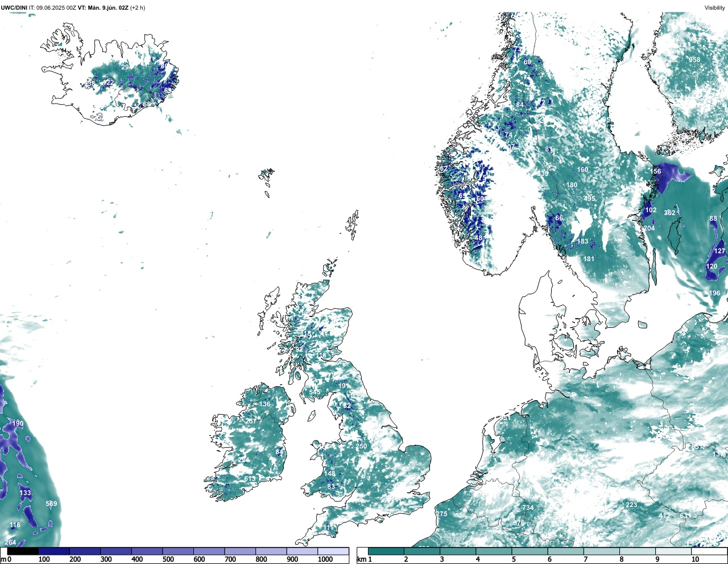Screen dimensions: 728x564
Task: Click the '133' value in the Atlantic
Action: click(25, 493)
